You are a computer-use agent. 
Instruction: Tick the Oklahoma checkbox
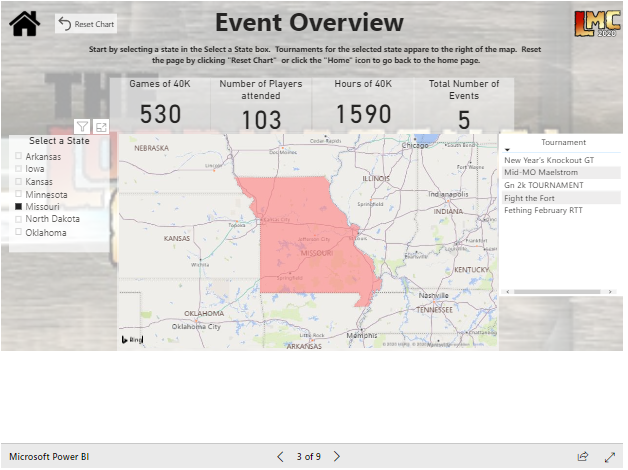(x=19, y=233)
